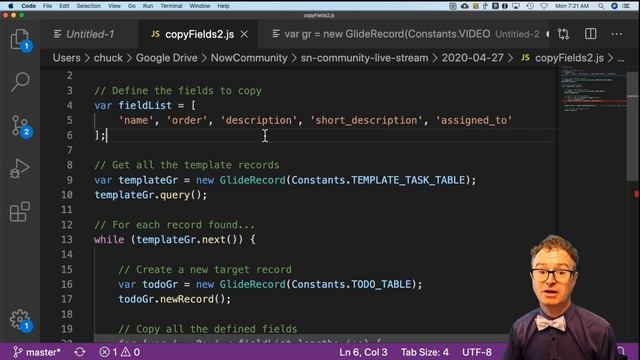Open the View menu

point(114,6)
